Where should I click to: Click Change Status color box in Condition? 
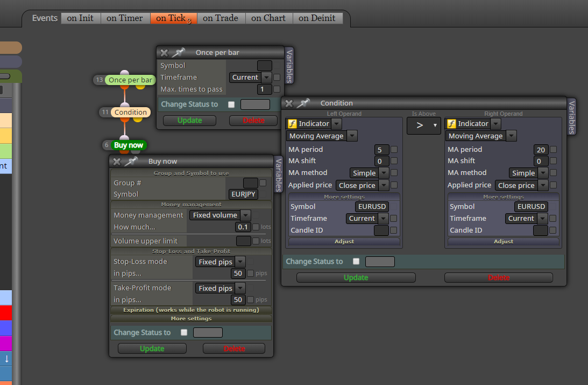[x=380, y=262]
